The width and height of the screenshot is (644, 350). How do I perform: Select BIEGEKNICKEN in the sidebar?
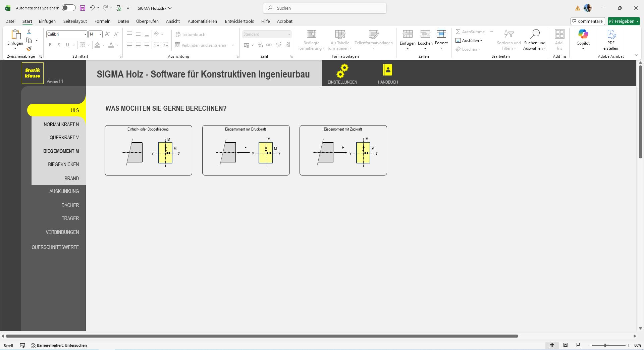[x=63, y=164]
